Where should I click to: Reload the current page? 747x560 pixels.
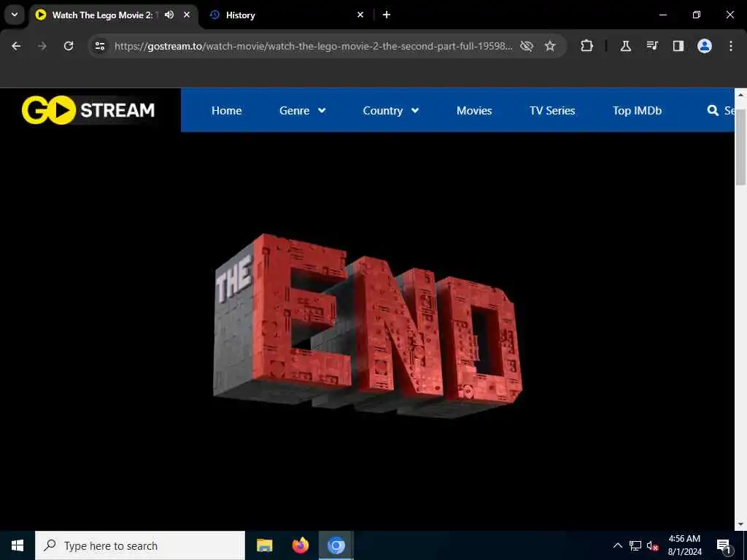click(69, 46)
